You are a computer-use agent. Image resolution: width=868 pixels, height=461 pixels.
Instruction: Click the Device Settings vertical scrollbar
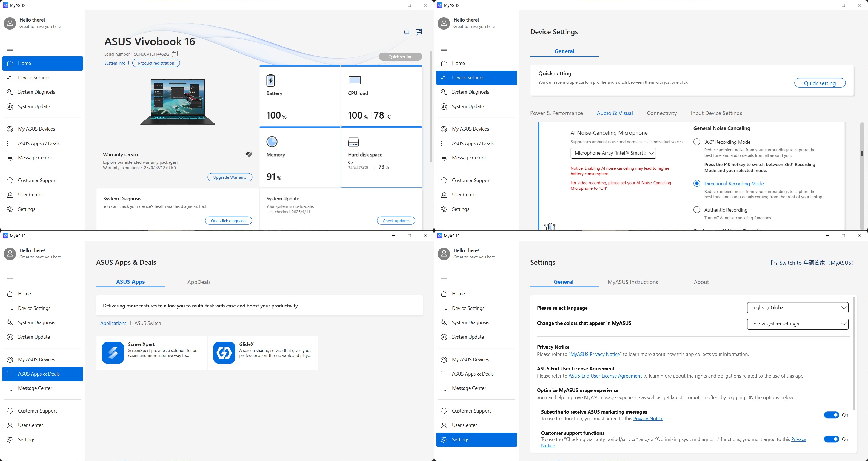coord(862,153)
